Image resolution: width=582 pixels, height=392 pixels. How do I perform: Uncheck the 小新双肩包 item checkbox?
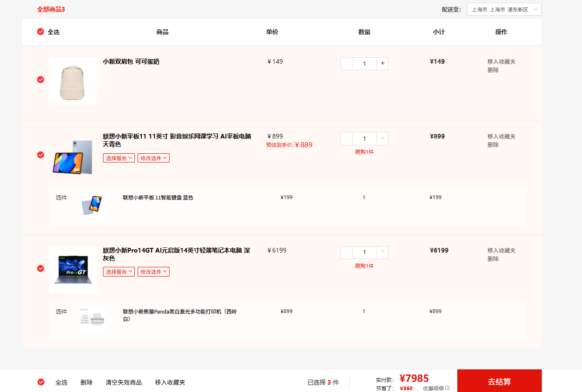(x=41, y=79)
